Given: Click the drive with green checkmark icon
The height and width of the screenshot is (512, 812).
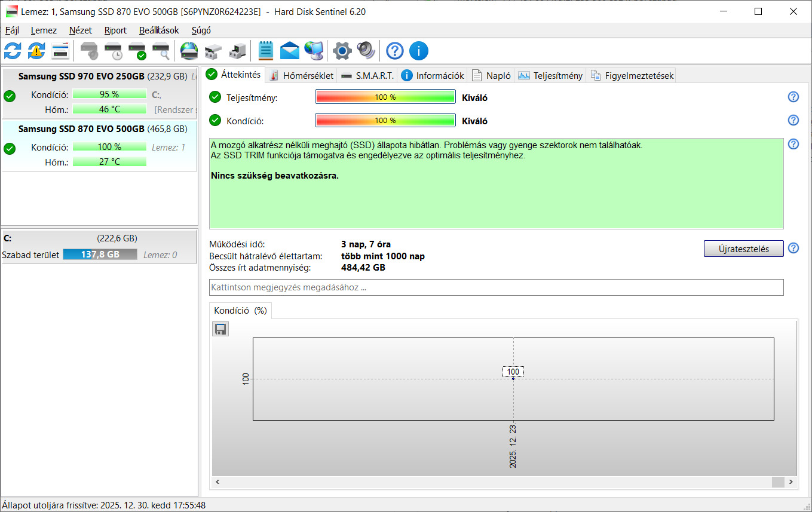Looking at the screenshot, I should [x=137, y=51].
